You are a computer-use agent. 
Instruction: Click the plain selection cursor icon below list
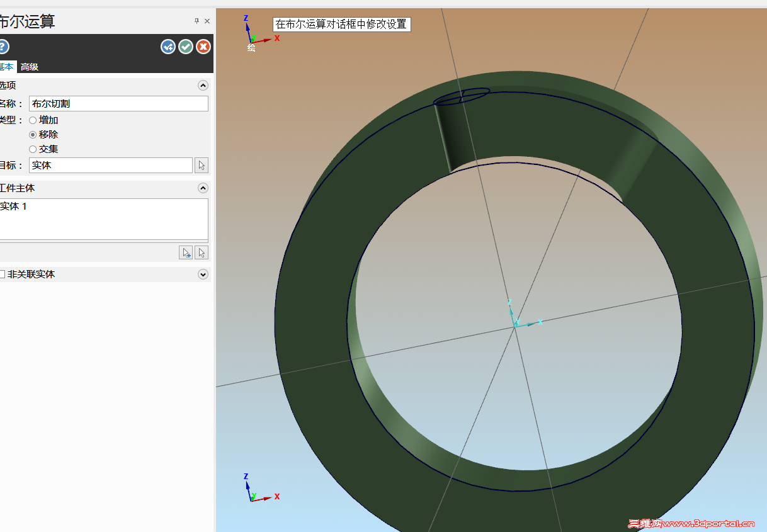[202, 252]
